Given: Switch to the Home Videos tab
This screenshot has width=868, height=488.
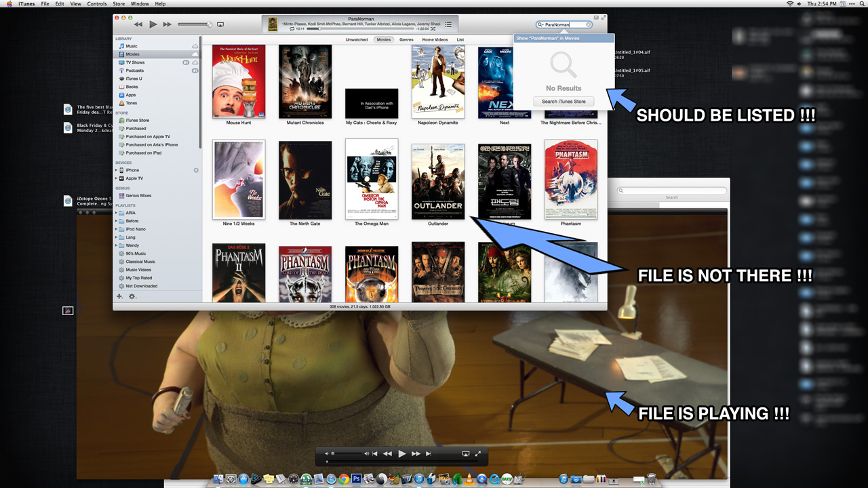Looking at the screenshot, I should pos(435,40).
